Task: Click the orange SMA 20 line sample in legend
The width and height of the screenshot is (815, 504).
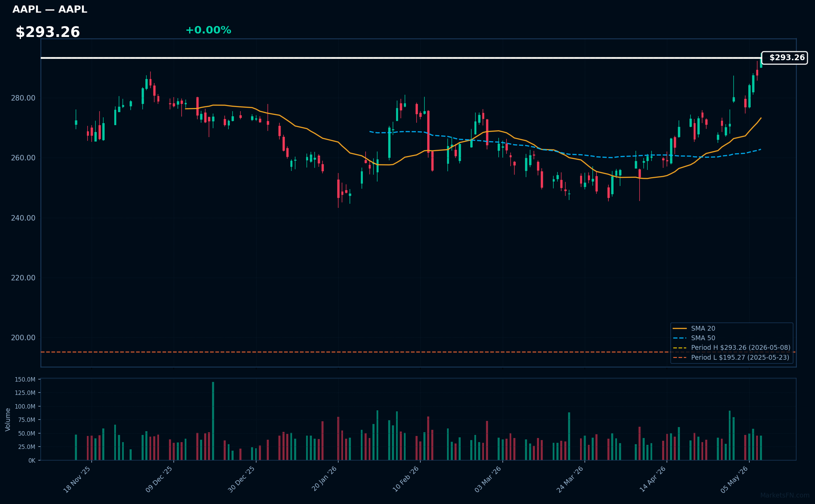Action: 680,328
